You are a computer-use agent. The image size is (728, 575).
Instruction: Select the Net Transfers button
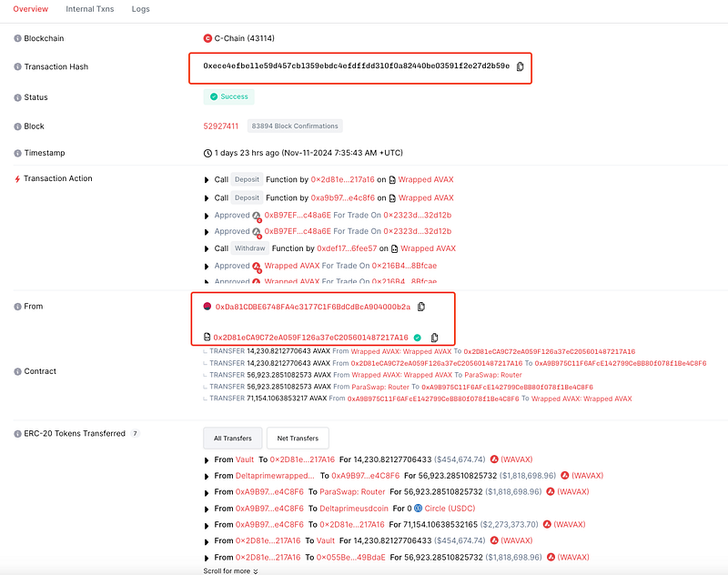coord(298,439)
